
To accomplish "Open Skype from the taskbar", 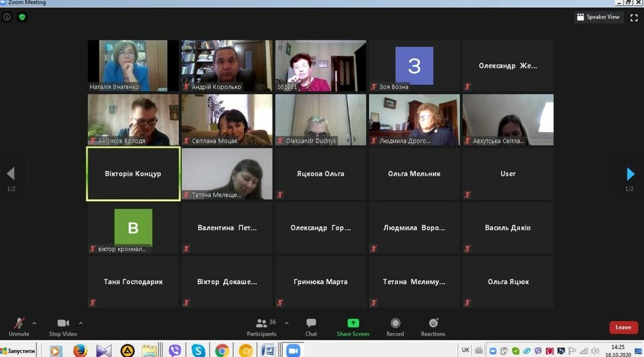I will coord(198,350).
